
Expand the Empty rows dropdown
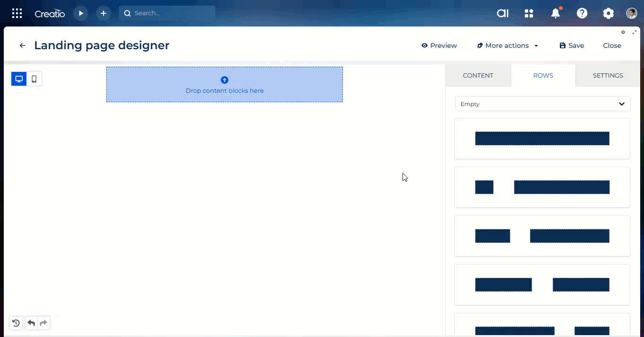point(542,104)
